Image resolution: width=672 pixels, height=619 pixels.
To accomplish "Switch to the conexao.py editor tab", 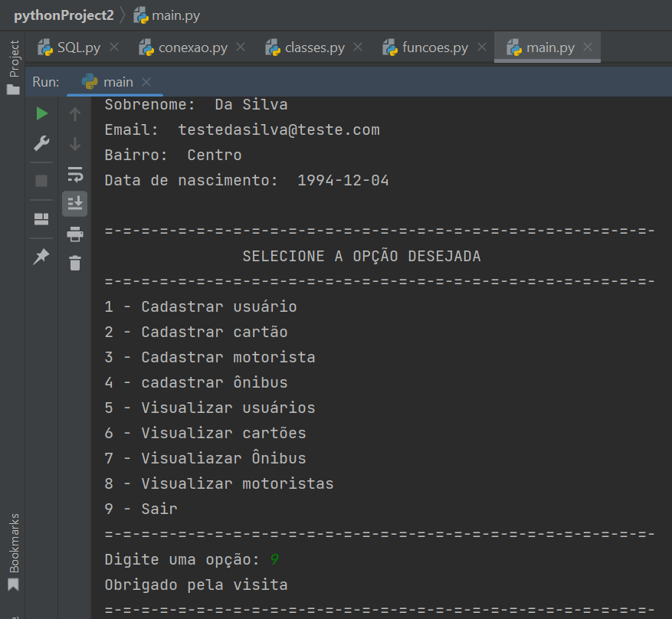I will [x=183, y=47].
